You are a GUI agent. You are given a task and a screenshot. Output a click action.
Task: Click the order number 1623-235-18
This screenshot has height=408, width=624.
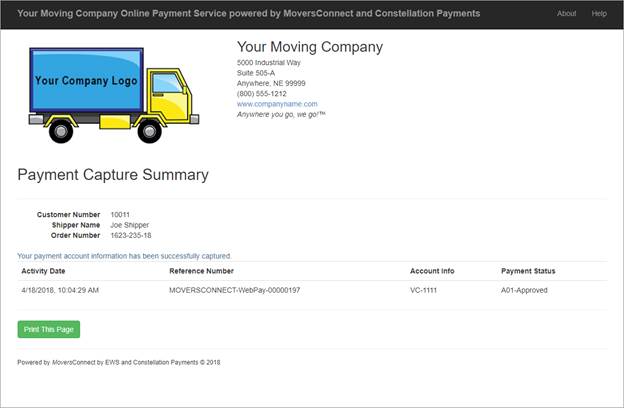tap(131, 236)
